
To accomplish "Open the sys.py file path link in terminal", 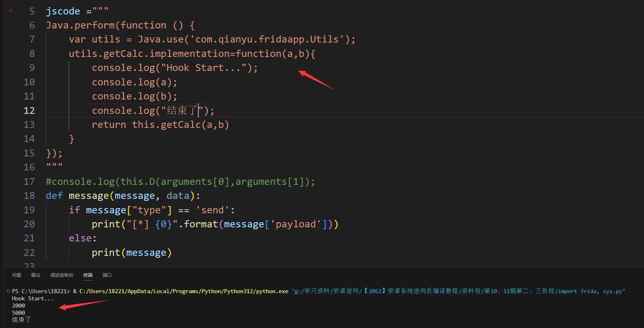I will point(458,291).
